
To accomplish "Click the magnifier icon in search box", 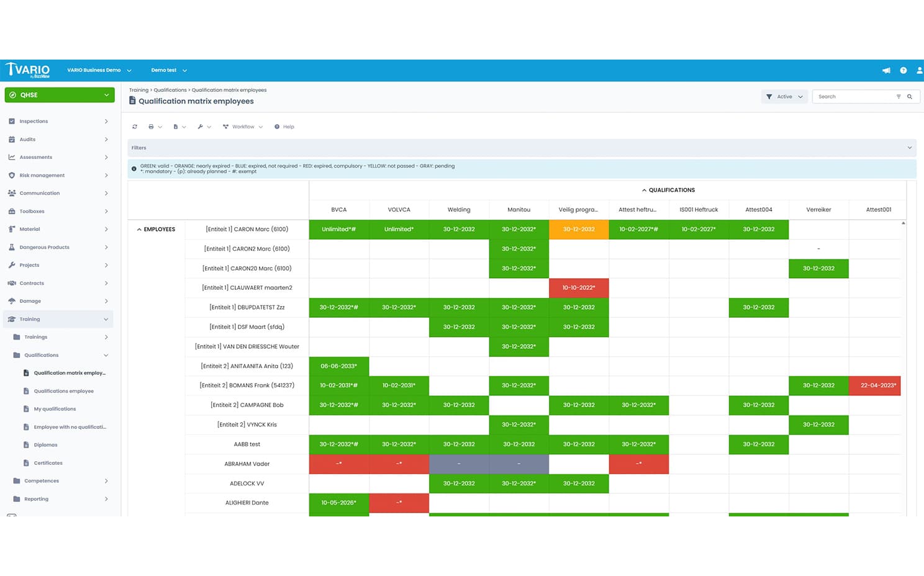I will pos(910,97).
